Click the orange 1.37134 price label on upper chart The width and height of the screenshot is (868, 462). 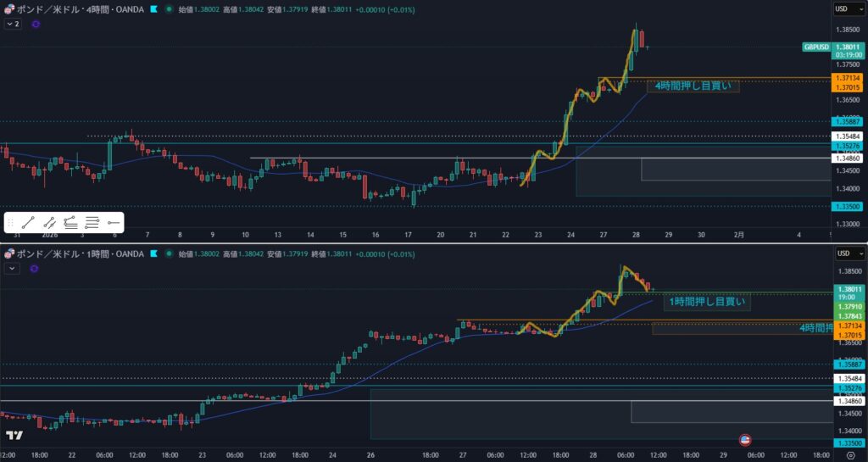tap(848, 78)
